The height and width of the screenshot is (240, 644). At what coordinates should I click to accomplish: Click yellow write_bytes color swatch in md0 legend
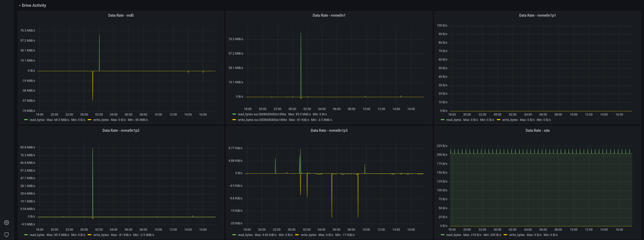pyautogui.click(x=89, y=120)
